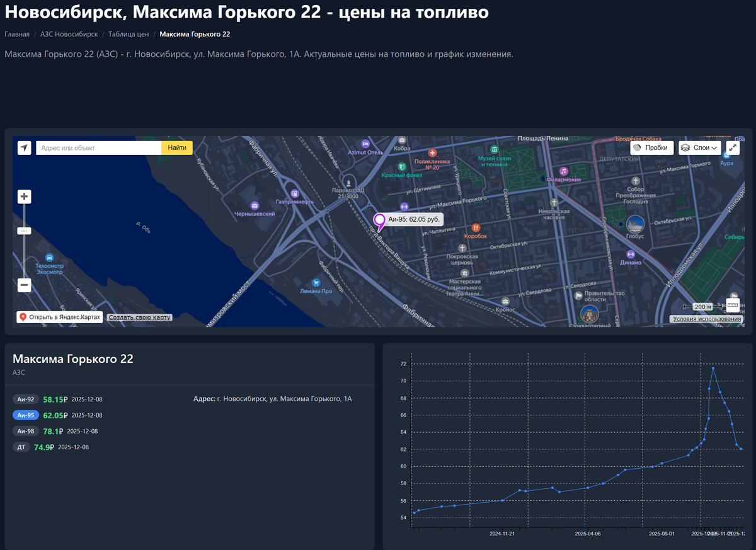Click the Аура shopping icon on map

coord(726,155)
